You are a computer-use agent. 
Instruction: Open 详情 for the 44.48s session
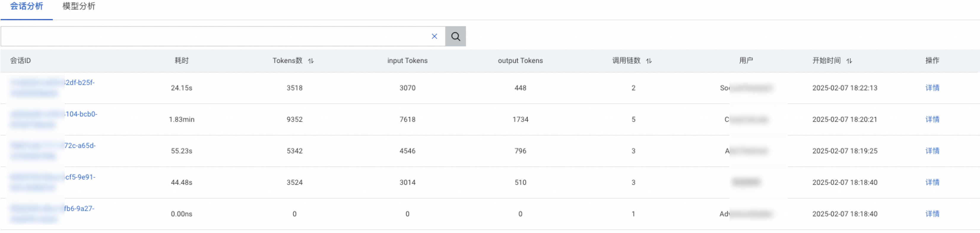932,183
